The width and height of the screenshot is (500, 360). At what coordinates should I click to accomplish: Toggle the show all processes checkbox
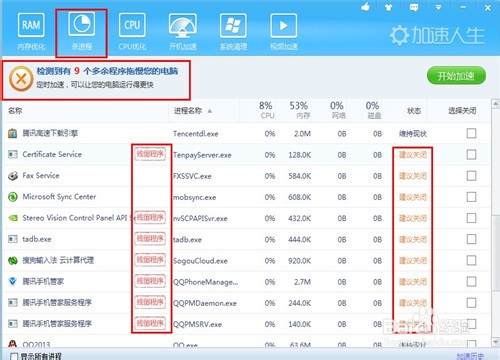coord(14,356)
